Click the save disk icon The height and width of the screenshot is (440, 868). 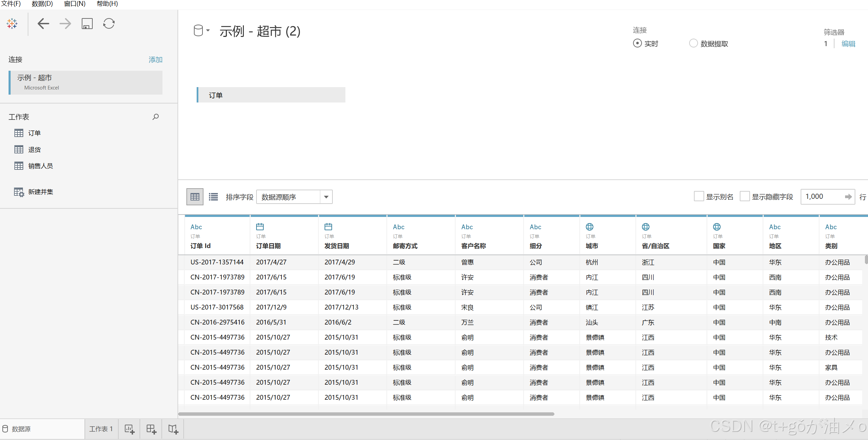(x=87, y=24)
